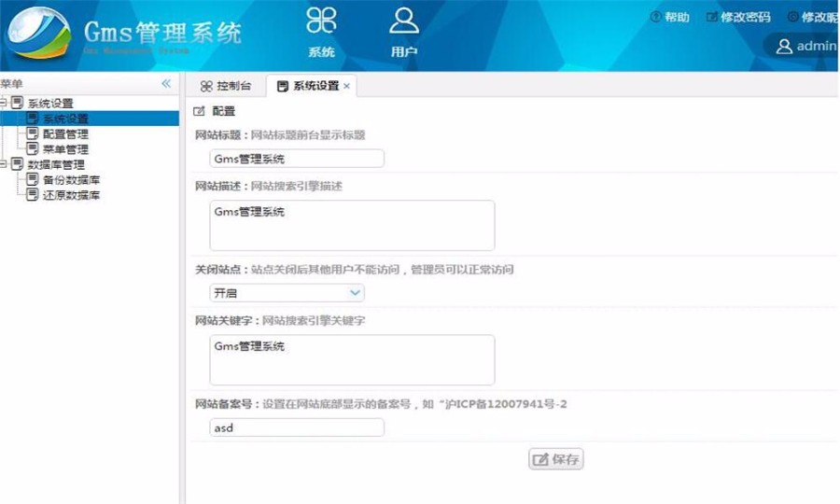
Task: Collapse the 数据库管理 tree node
Action: tap(3, 164)
